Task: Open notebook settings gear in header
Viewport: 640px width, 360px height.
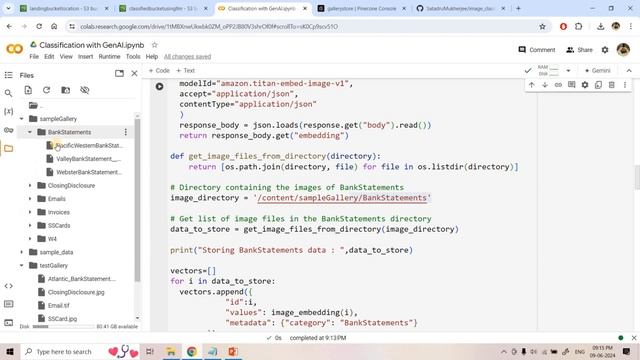Action: click(x=605, y=50)
